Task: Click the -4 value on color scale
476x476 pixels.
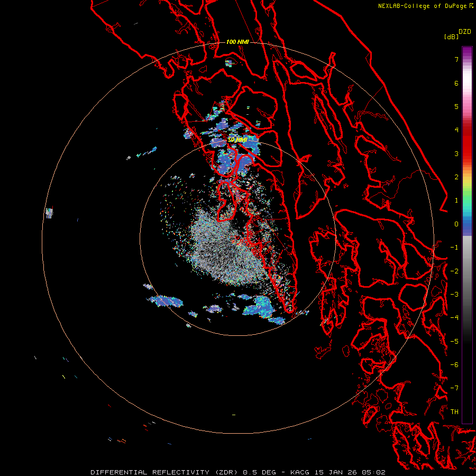Action: [454, 318]
